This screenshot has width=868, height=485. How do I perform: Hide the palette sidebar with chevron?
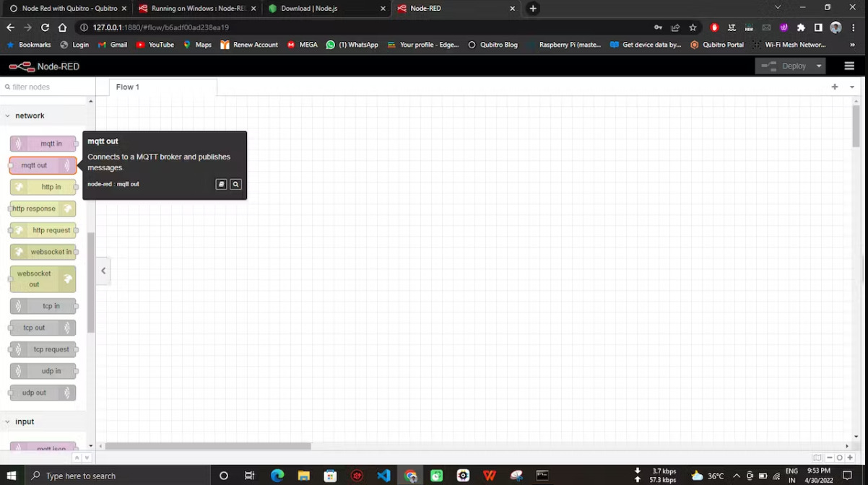coord(103,271)
